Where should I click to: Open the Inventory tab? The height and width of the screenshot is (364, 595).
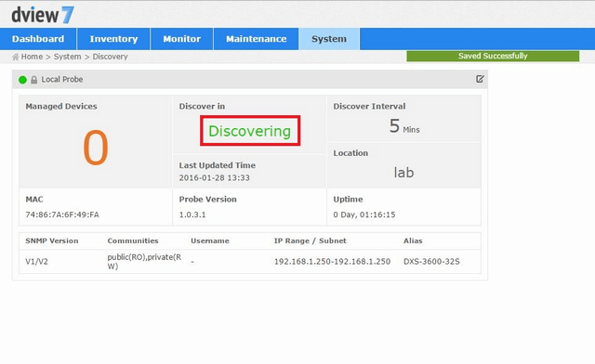pyautogui.click(x=113, y=39)
